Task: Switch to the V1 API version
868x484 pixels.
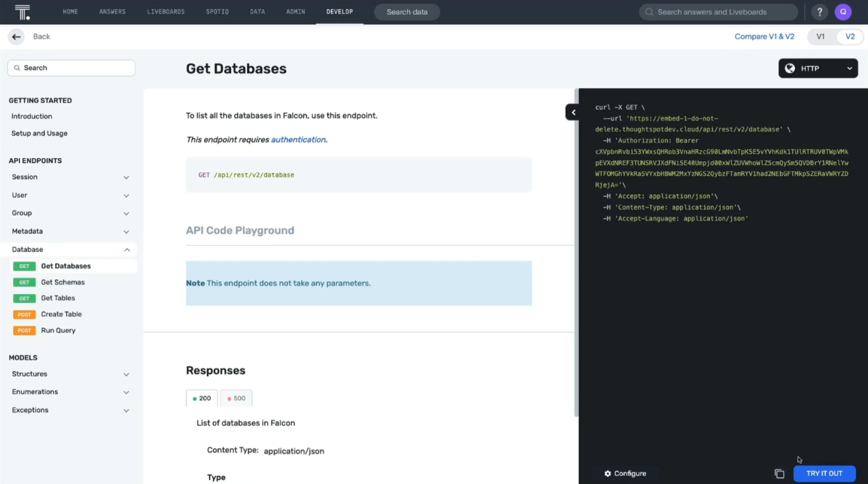Action: [x=821, y=37]
